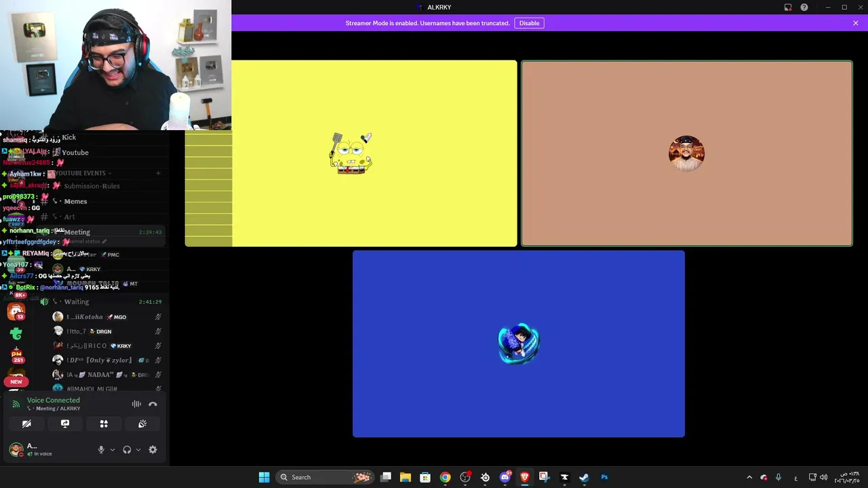Open the Windows Start menu
Screen dimensions: 868x488
264,477
